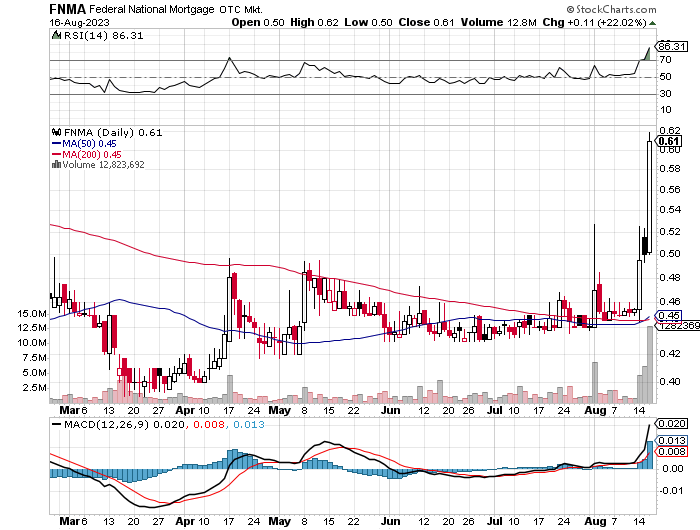Screen dimensions: 700x530
Task: Click the volume axis label 10.0M
Action: click(32, 342)
